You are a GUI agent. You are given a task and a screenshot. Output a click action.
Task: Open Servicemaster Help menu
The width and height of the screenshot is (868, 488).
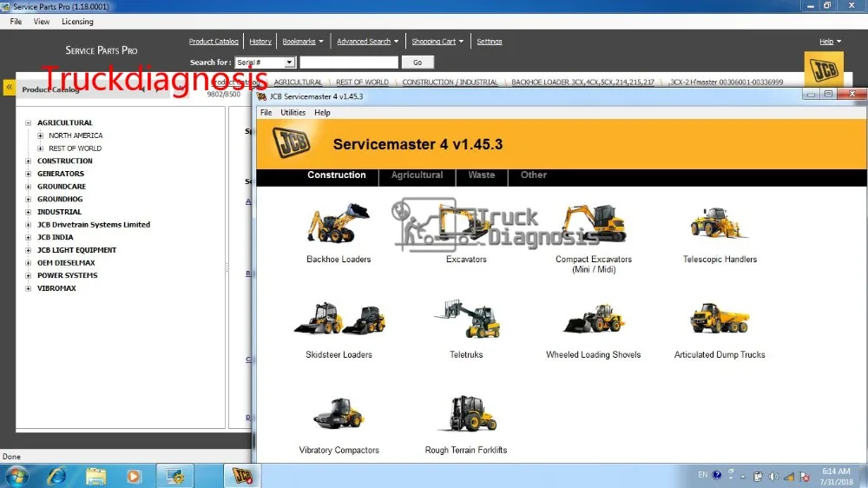point(322,112)
